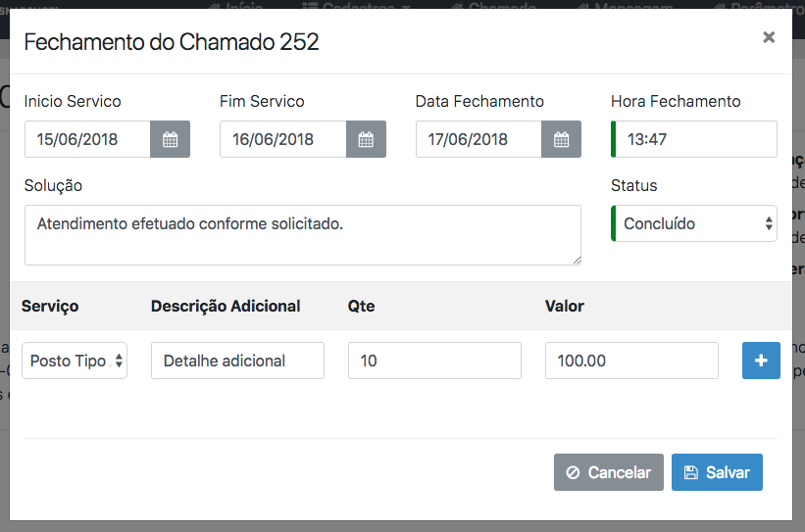Select the Valor amount field
The height and width of the screenshot is (532, 805).
pyautogui.click(x=631, y=361)
